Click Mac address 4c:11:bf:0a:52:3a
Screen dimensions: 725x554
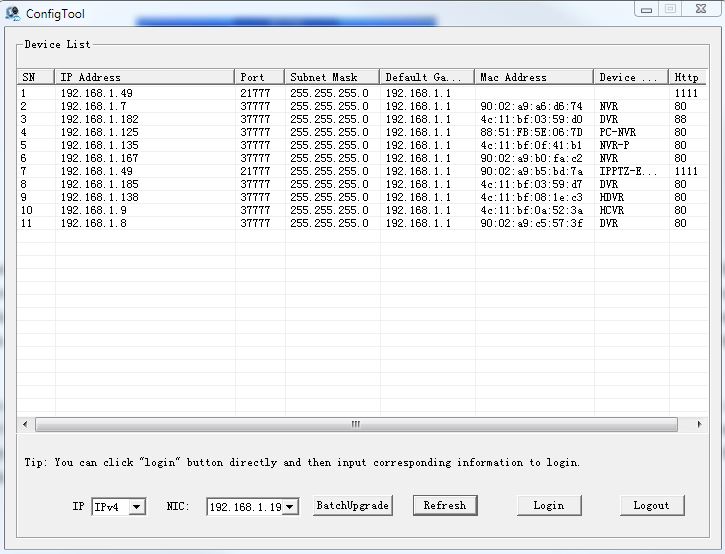point(531,210)
